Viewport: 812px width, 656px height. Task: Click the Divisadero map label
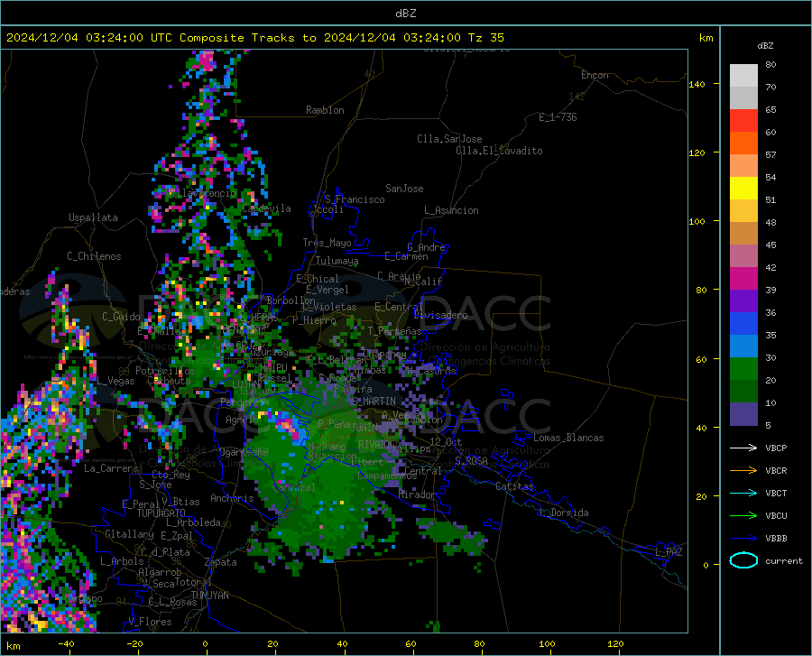coord(440,315)
